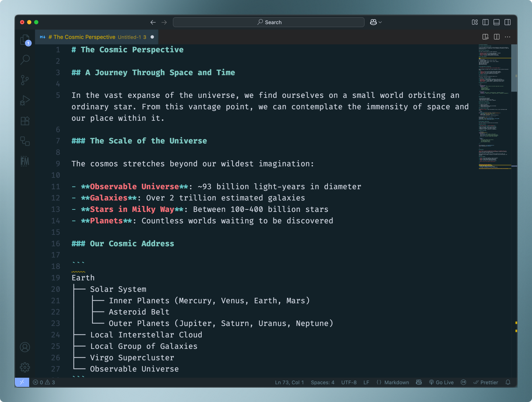This screenshot has height=402, width=532.
Task: Click the notifications bell in status bar
Action: click(508, 382)
